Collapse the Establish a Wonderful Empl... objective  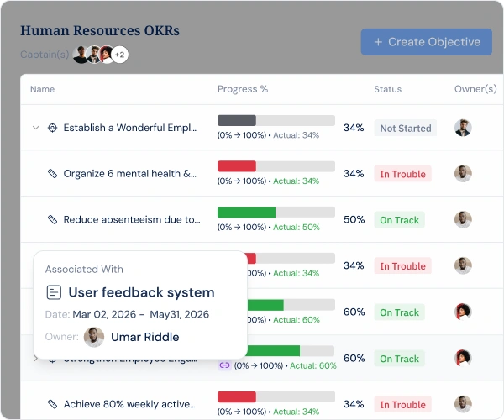coord(35,128)
